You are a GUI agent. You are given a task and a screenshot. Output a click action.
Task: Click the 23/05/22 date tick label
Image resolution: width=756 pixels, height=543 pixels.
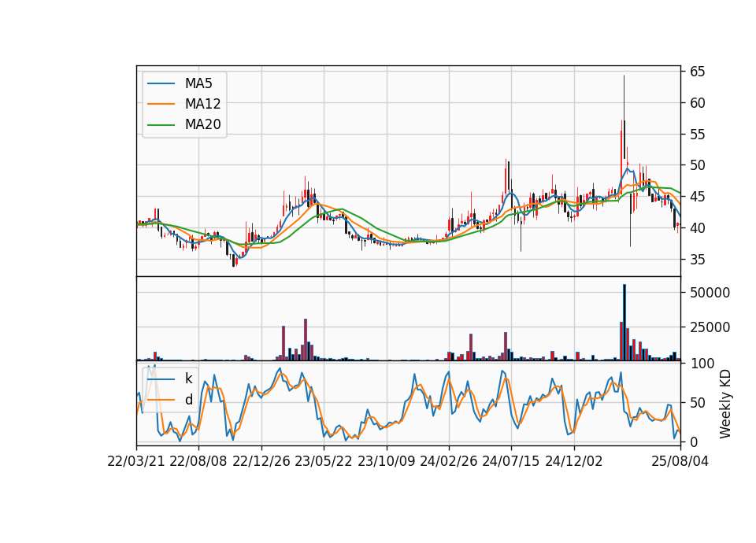(324, 461)
